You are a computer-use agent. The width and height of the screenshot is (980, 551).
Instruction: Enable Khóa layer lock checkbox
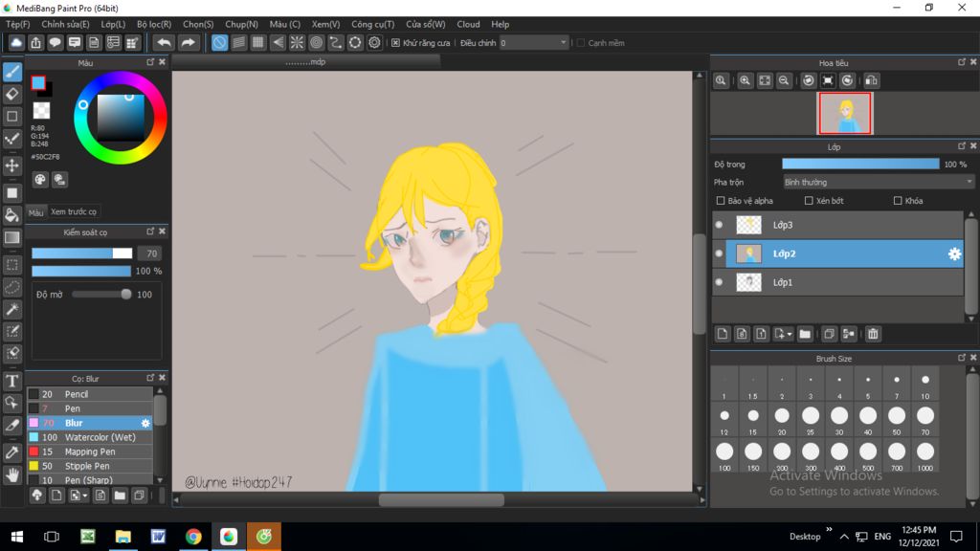point(898,201)
